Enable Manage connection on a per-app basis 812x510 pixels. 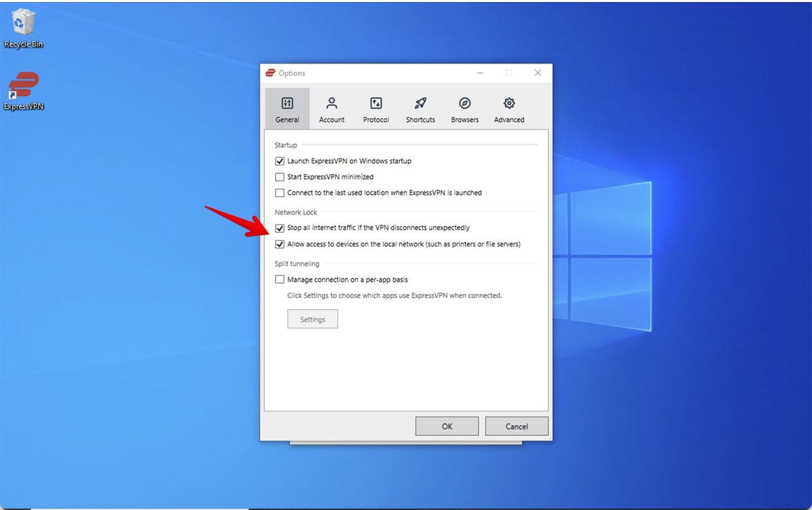tap(280, 280)
